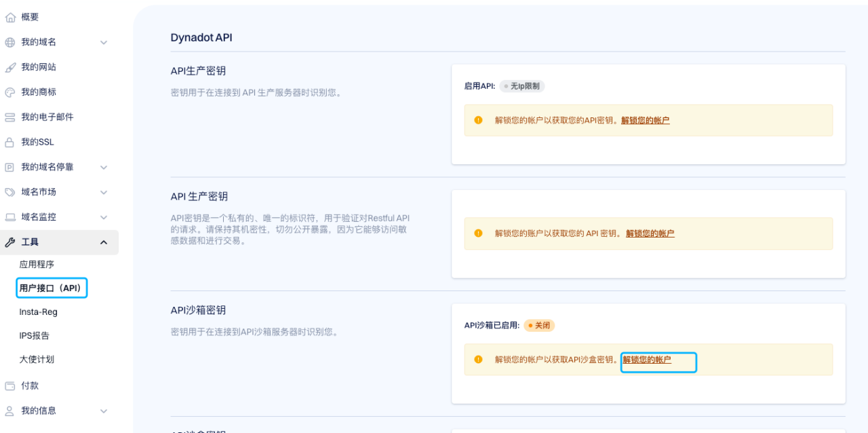Click the Dynadot API heading
Screen dimensions: 868x433
pyautogui.click(x=201, y=37)
